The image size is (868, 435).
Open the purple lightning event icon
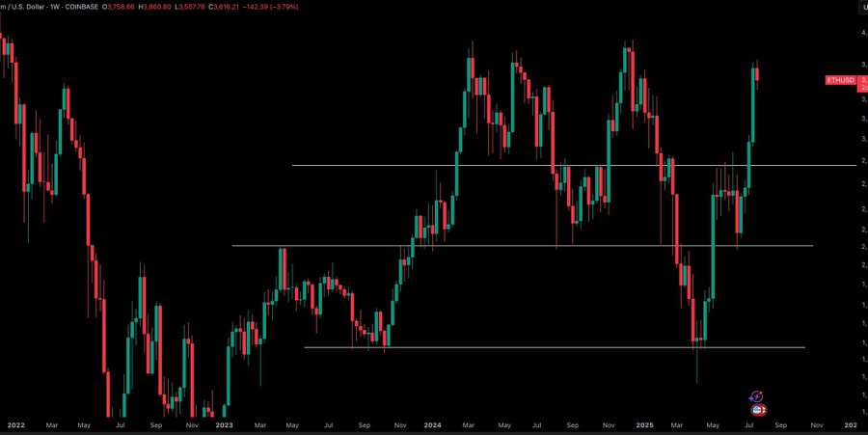click(756, 396)
